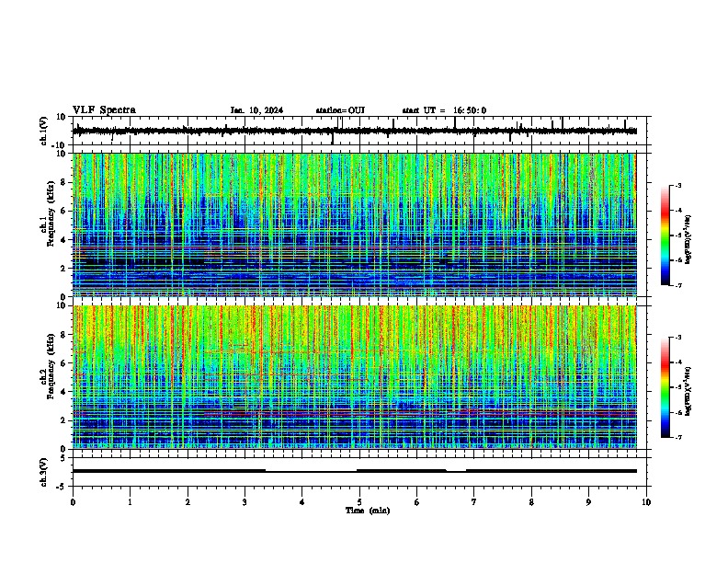Click the "station=OUI" header label

[x=340, y=110]
